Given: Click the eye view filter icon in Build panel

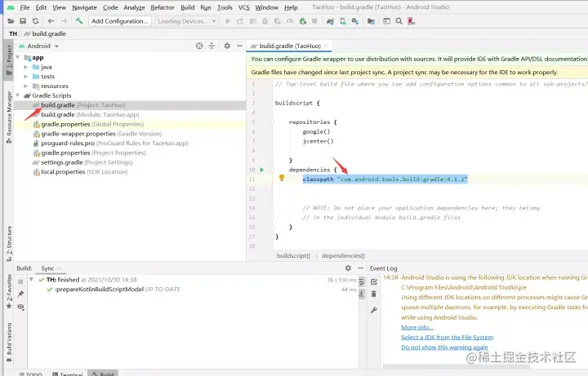Looking at the screenshot, I should (20, 307).
